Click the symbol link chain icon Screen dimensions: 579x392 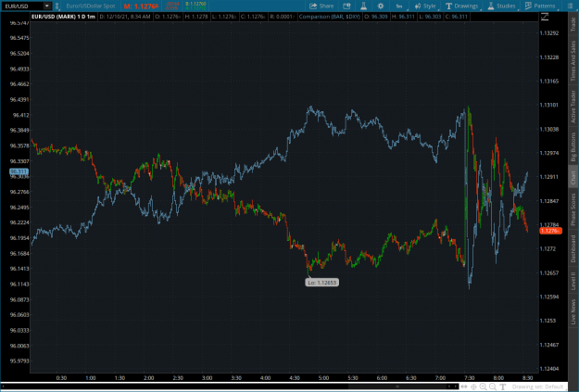(57, 6)
